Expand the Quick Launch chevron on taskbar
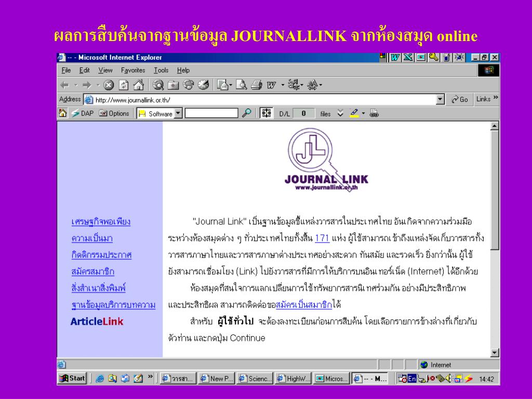 150,376
